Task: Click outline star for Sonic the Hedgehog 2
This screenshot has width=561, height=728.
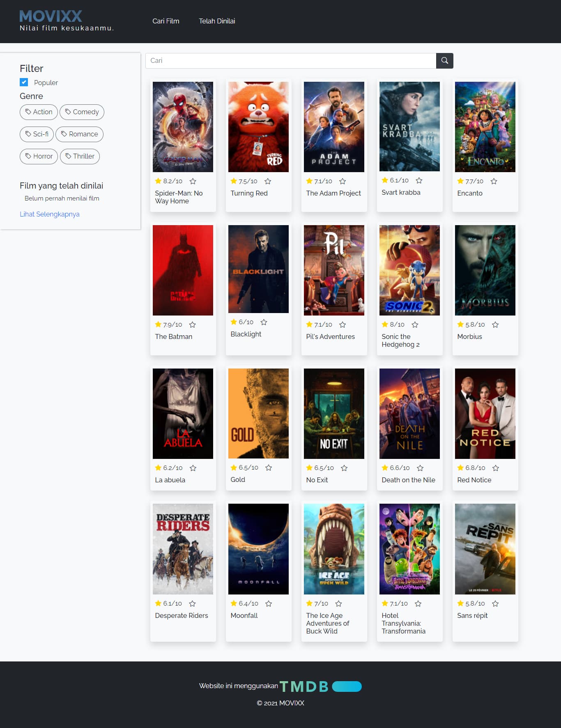Action: pyautogui.click(x=415, y=325)
